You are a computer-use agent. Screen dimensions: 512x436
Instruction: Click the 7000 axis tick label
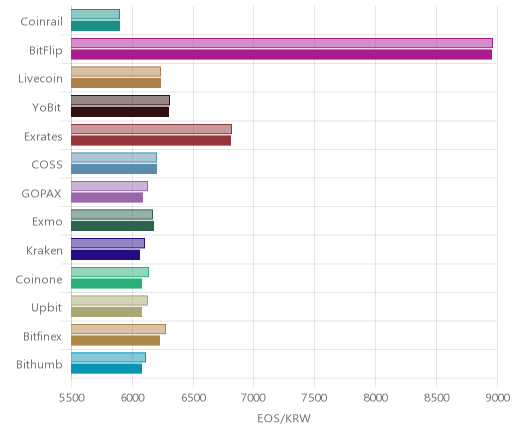254,398
